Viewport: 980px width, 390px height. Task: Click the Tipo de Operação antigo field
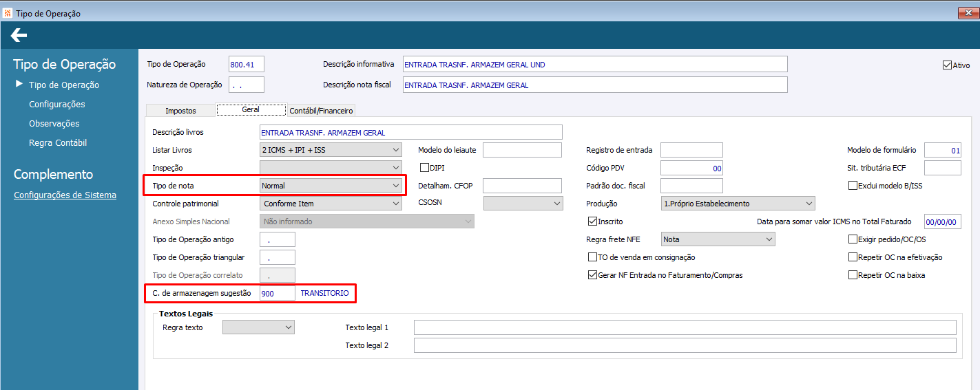coord(278,239)
